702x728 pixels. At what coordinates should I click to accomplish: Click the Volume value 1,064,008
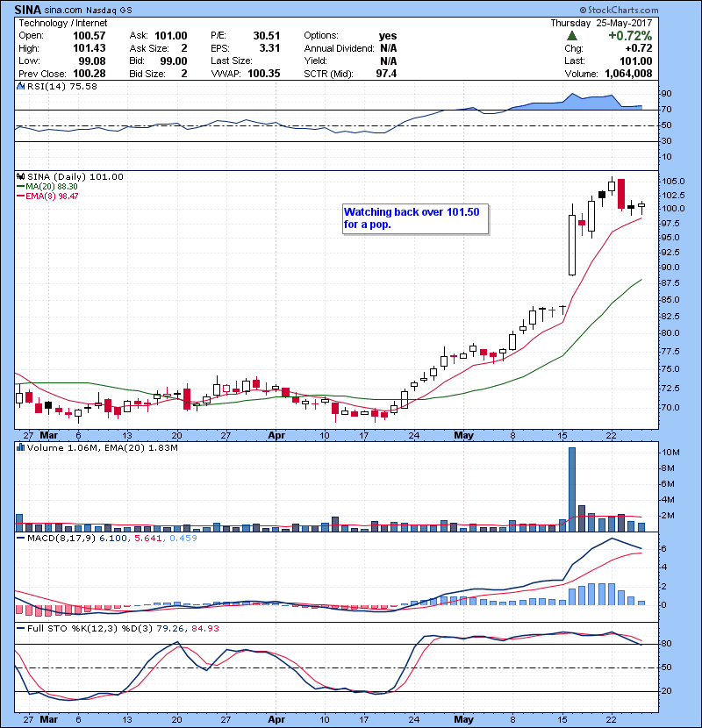(628, 74)
